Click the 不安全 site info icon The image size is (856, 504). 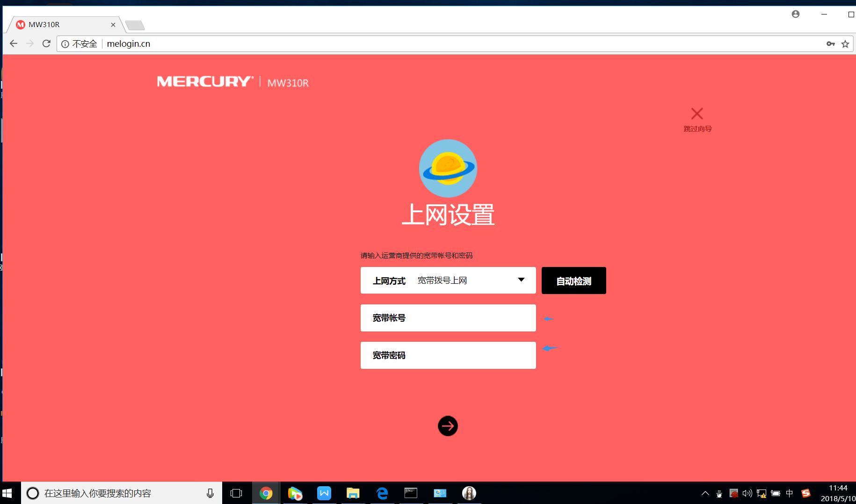tap(65, 43)
